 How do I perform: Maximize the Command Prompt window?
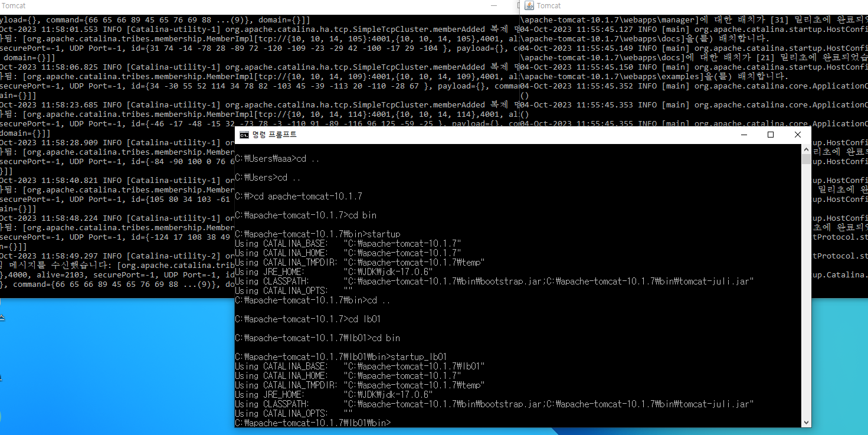pos(771,135)
